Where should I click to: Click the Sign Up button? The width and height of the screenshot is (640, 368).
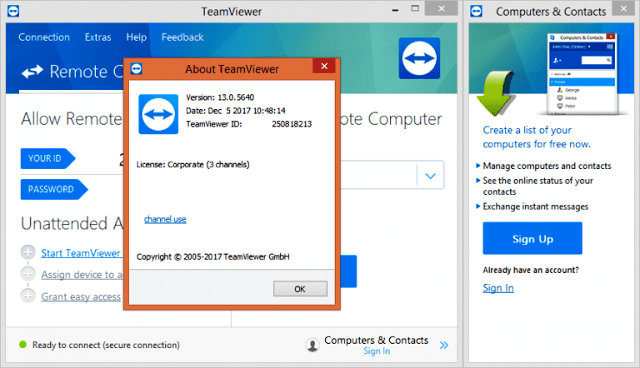point(532,239)
